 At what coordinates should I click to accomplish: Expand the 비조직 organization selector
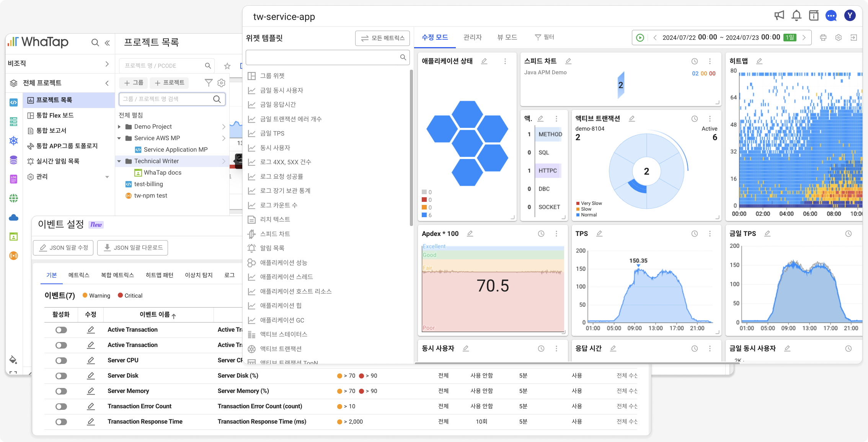(107, 64)
